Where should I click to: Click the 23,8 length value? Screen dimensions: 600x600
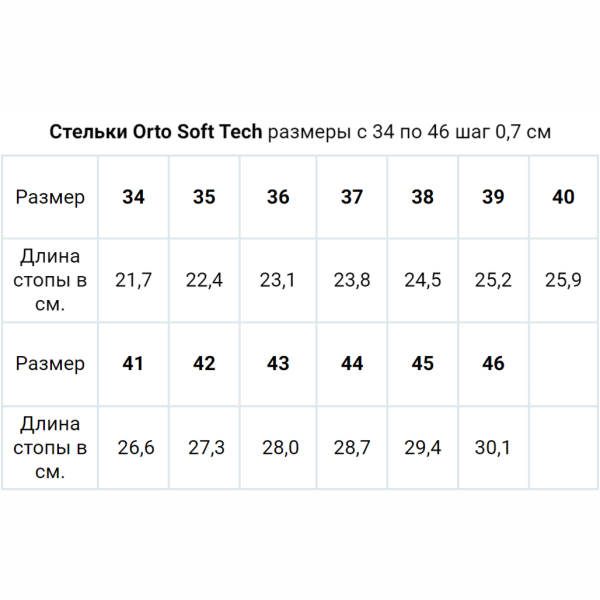click(352, 280)
